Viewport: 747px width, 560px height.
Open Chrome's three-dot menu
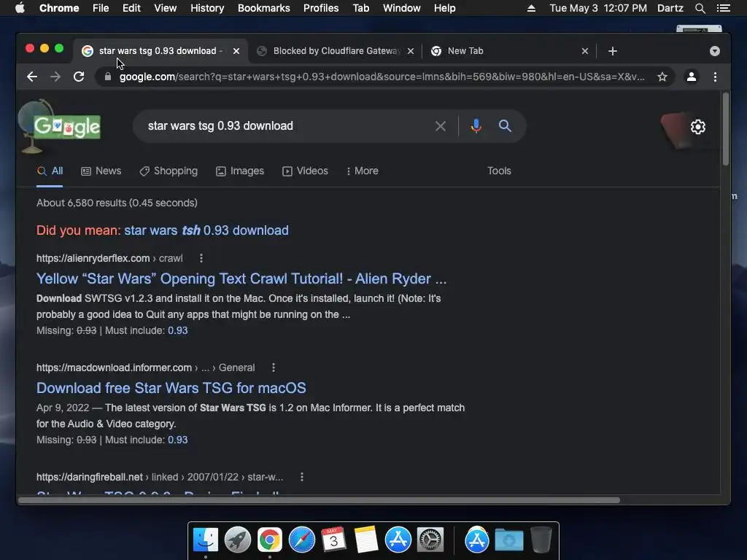pyautogui.click(x=715, y=77)
